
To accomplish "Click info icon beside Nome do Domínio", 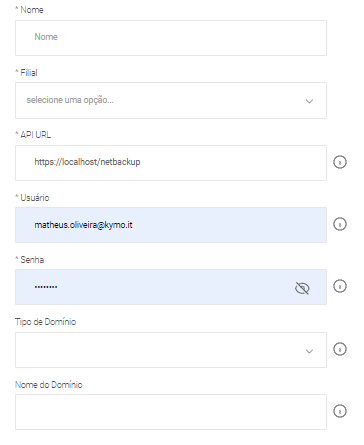I will [x=340, y=411].
